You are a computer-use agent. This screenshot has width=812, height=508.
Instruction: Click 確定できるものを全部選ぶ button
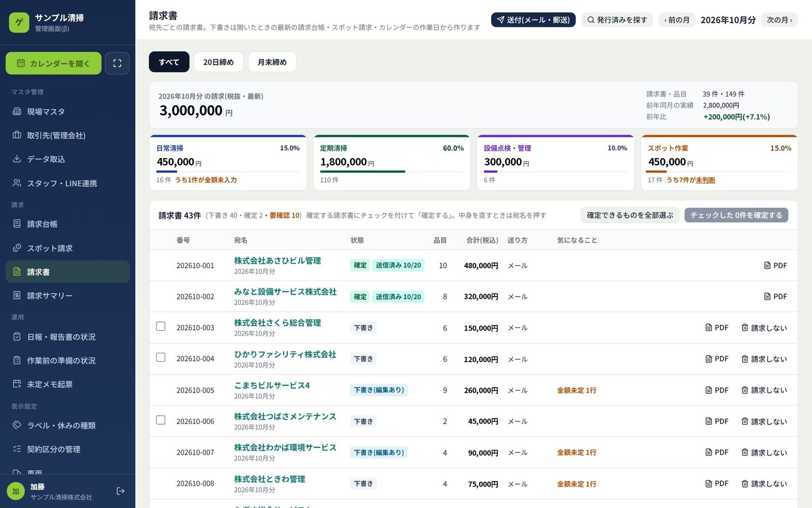coord(630,215)
